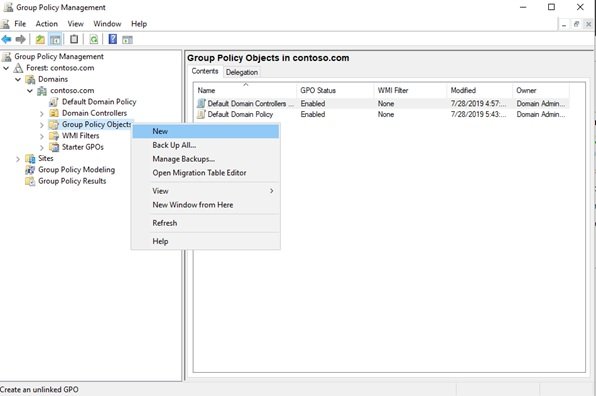
Task: Click the Starter GPOs folder icon
Action: (54, 147)
